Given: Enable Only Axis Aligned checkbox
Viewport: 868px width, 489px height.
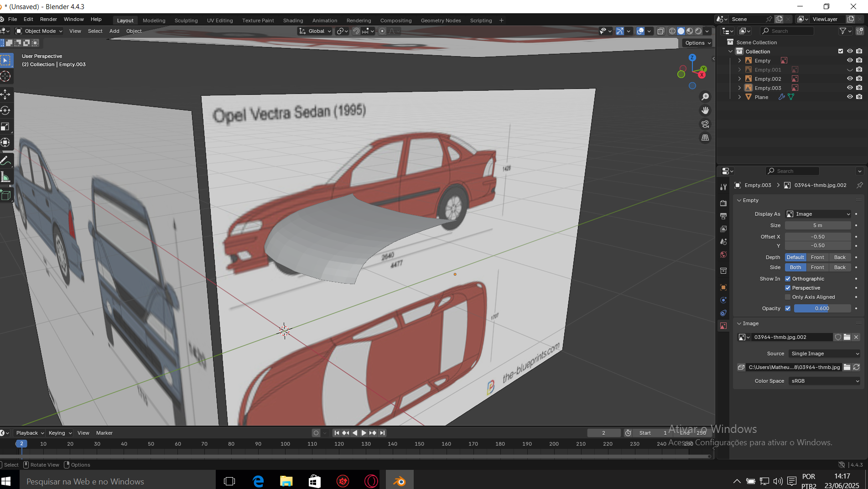Looking at the screenshot, I should click(x=788, y=297).
